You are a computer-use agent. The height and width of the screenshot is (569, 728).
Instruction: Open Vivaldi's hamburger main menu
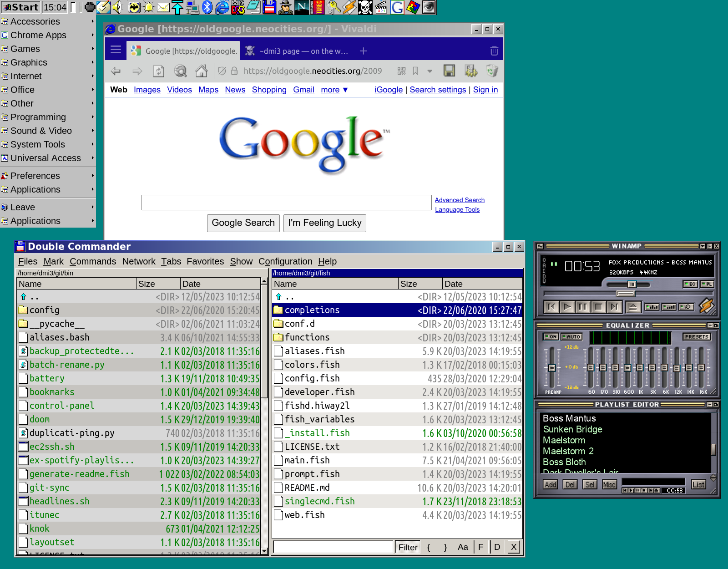[116, 50]
